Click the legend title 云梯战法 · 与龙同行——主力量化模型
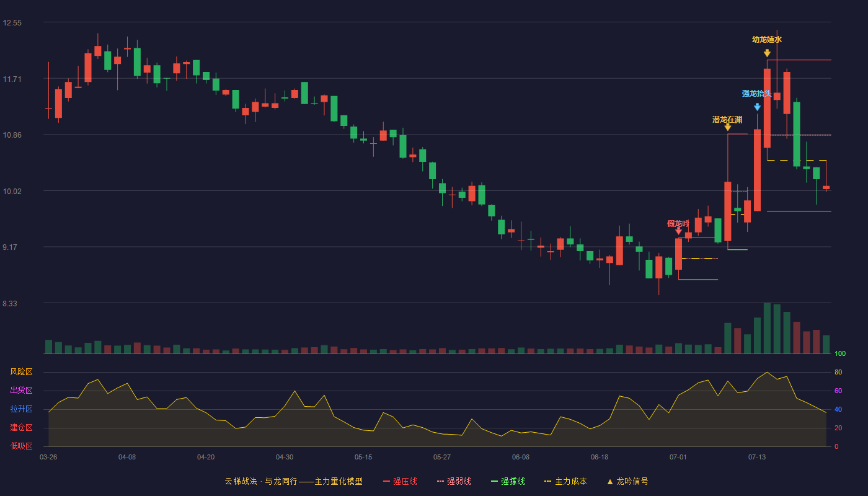 click(293, 481)
